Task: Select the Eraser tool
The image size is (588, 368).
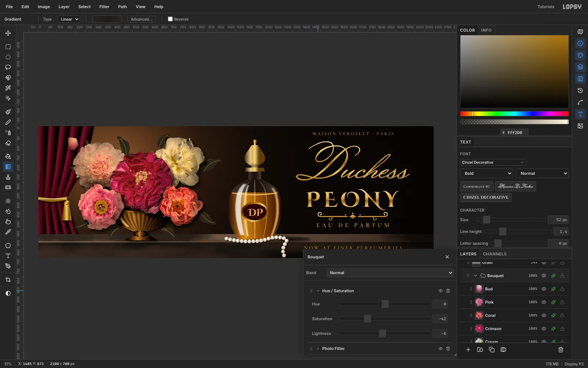Action: coord(8,143)
